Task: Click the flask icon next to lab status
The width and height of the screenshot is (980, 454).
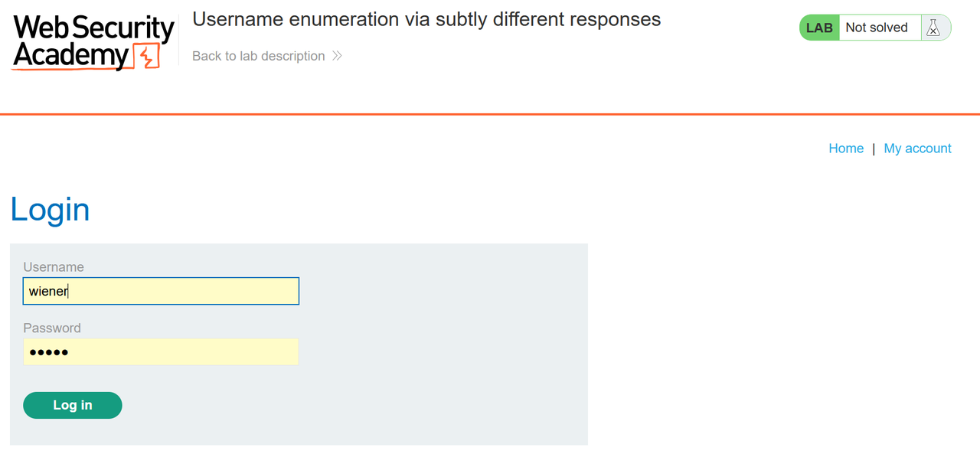Action: coord(933,27)
